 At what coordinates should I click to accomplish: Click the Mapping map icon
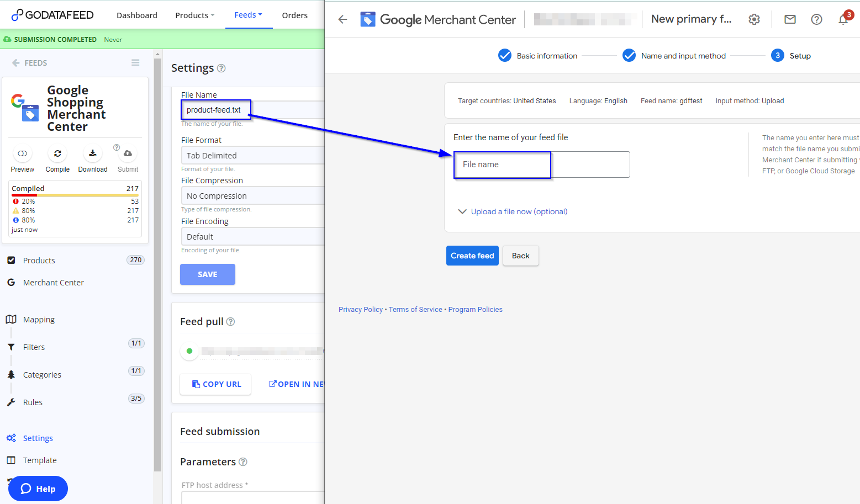(x=11, y=319)
